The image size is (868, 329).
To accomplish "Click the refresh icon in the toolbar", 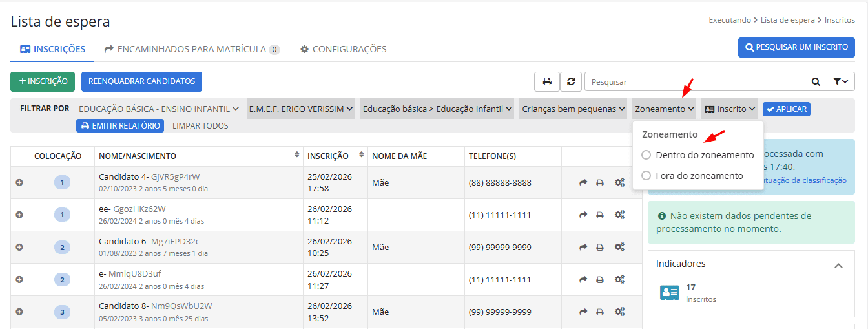I will pyautogui.click(x=571, y=82).
